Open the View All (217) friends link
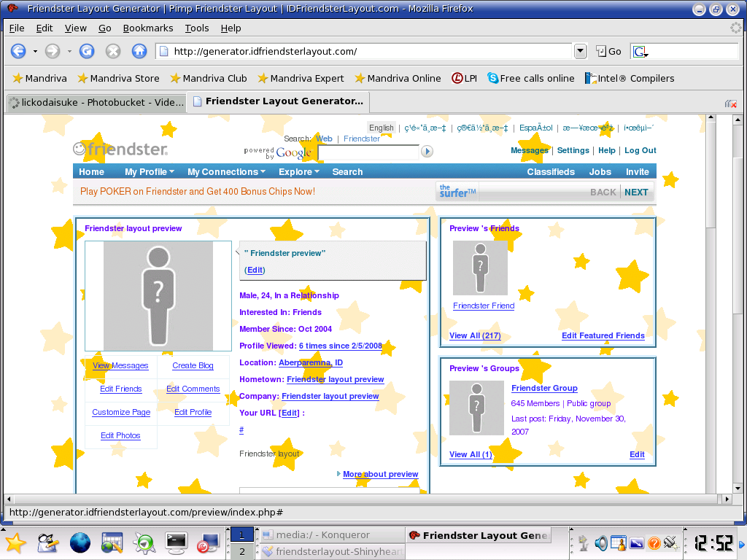The height and width of the screenshot is (560, 747). click(475, 335)
